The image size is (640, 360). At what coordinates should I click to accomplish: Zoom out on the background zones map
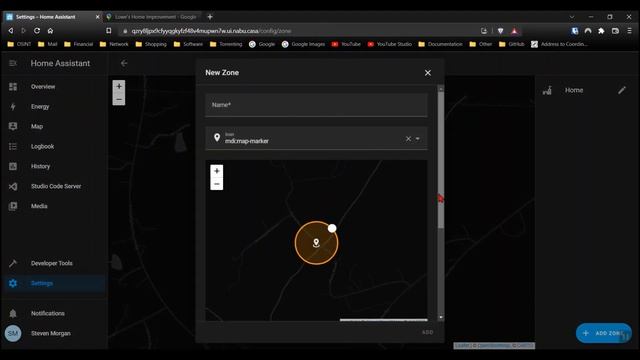click(x=119, y=99)
